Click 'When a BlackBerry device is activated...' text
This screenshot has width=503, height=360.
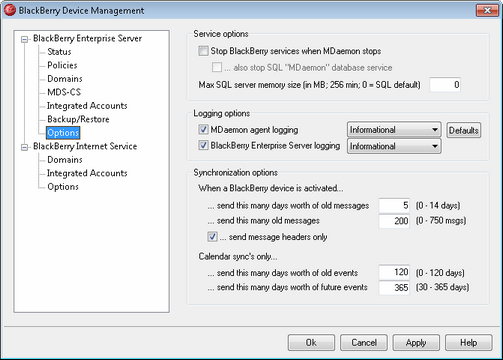coord(271,188)
